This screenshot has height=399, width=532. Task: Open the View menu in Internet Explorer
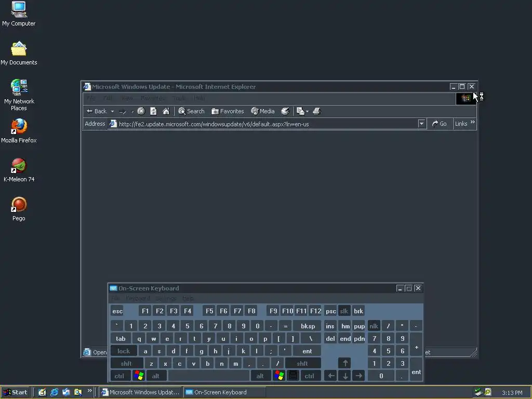coord(127,98)
